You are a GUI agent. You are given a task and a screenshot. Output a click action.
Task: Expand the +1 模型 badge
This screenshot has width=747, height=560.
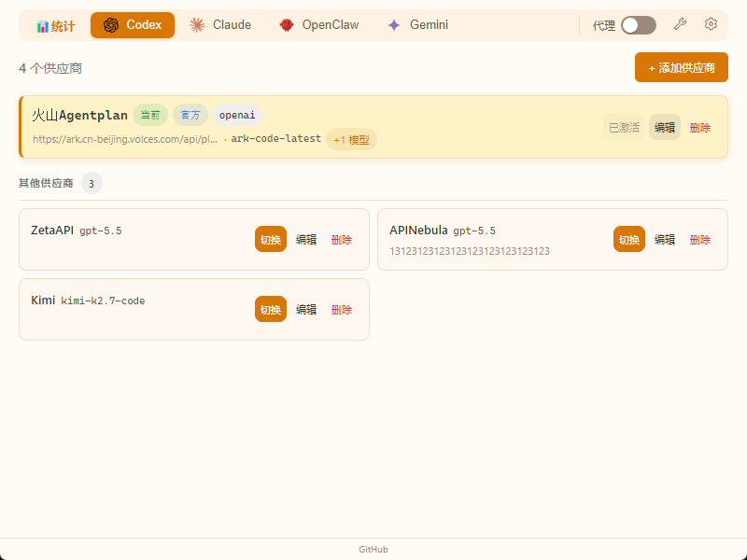point(352,139)
